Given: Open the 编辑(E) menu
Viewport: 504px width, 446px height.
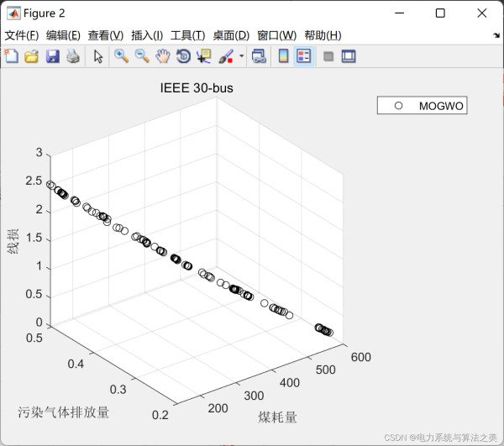Looking at the screenshot, I should [63, 35].
